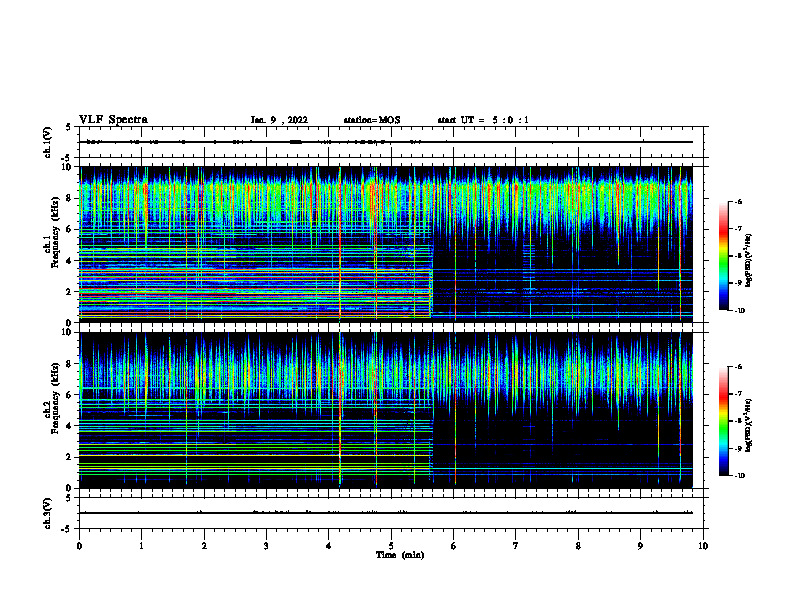Click the ch.2 color bar log(PSD) label

point(749,425)
